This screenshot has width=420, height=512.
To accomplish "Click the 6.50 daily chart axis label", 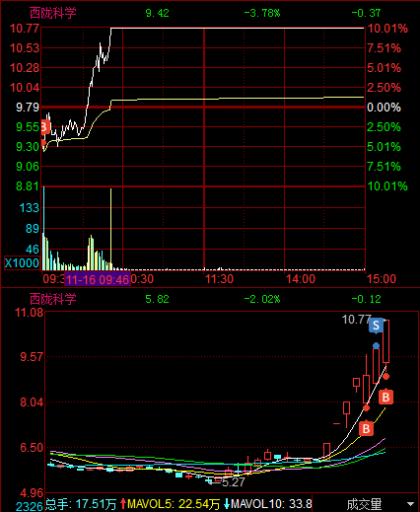I will click(32, 448).
